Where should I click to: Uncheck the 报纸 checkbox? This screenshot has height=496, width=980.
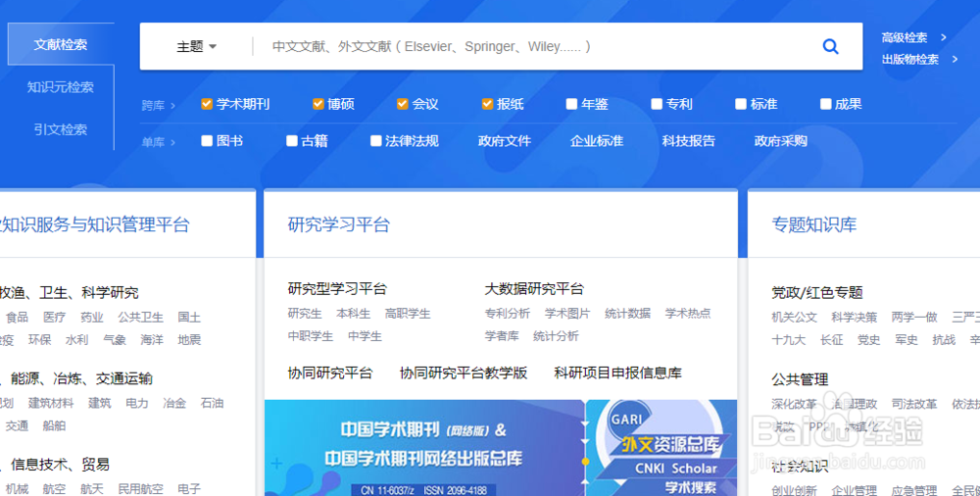(x=487, y=104)
